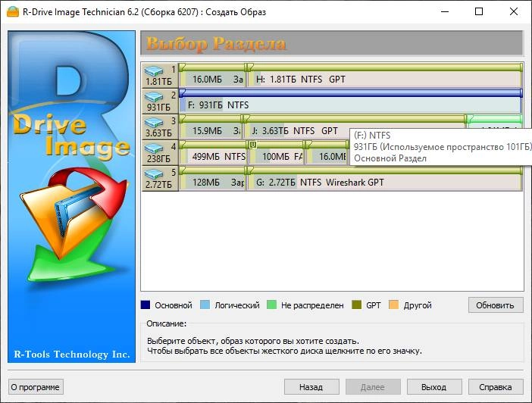Screen dimensions: 532x403
Task: Select partition G: 2.72ТБ NTFS Wireshark GPT
Action: (x=384, y=179)
